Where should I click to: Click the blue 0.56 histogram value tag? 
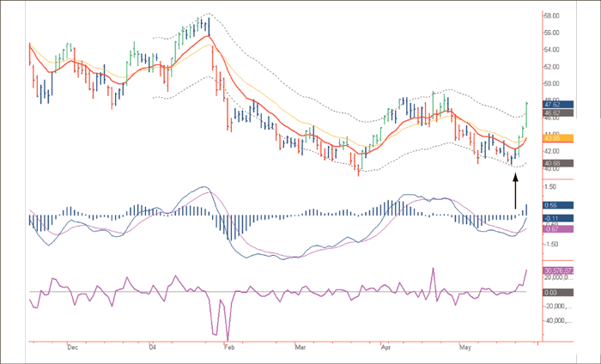556,206
